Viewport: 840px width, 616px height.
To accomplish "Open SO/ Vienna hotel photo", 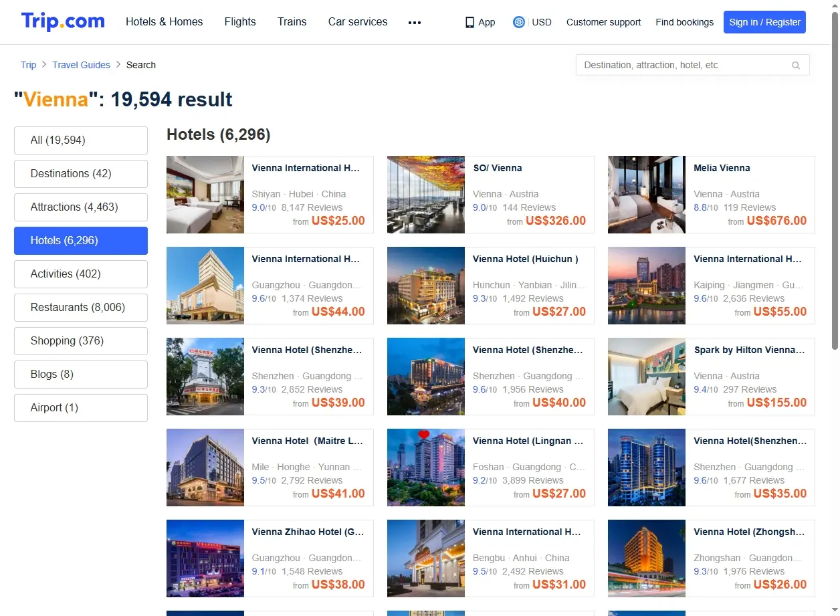I will [426, 195].
